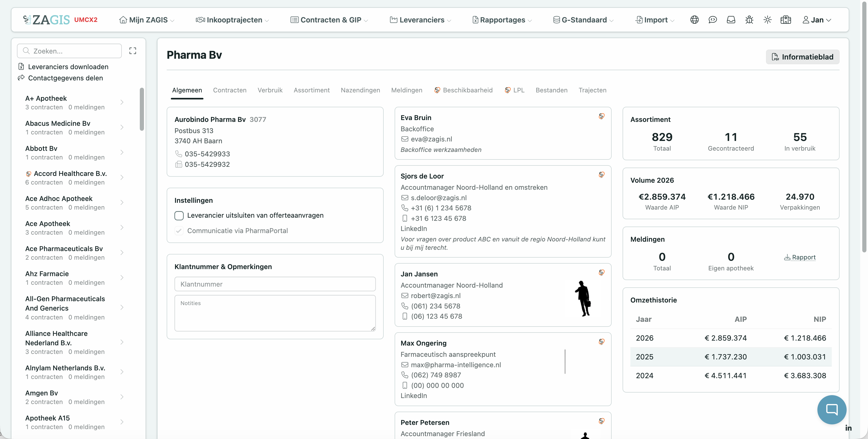Viewport: 868px width, 439px height.
Task: Click Contactgegevens delen link
Action: tap(65, 78)
